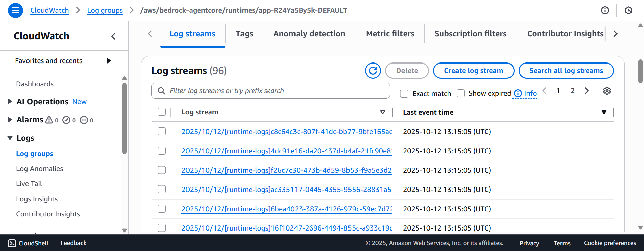Collapse the CloudWatch side navigation panel

(113, 36)
